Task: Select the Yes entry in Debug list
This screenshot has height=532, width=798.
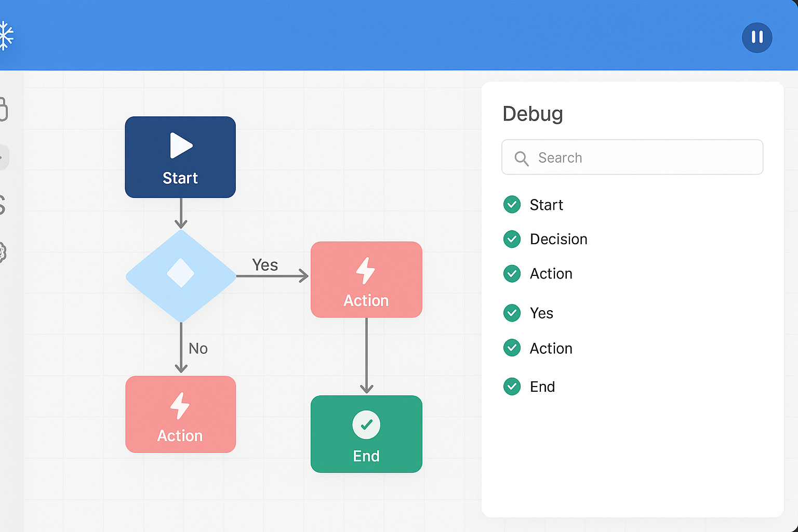Action: [541, 313]
